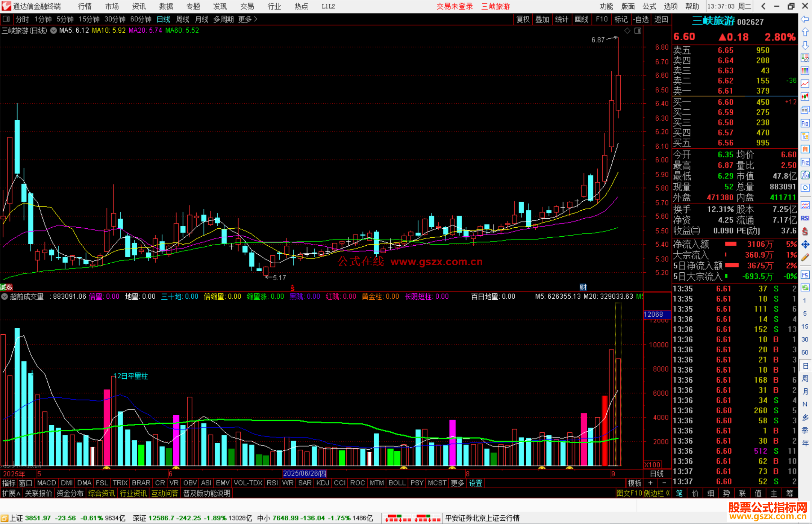812x524 pixels.
Task: Toggle the round button beside 超前成交量
Action: coord(5,297)
